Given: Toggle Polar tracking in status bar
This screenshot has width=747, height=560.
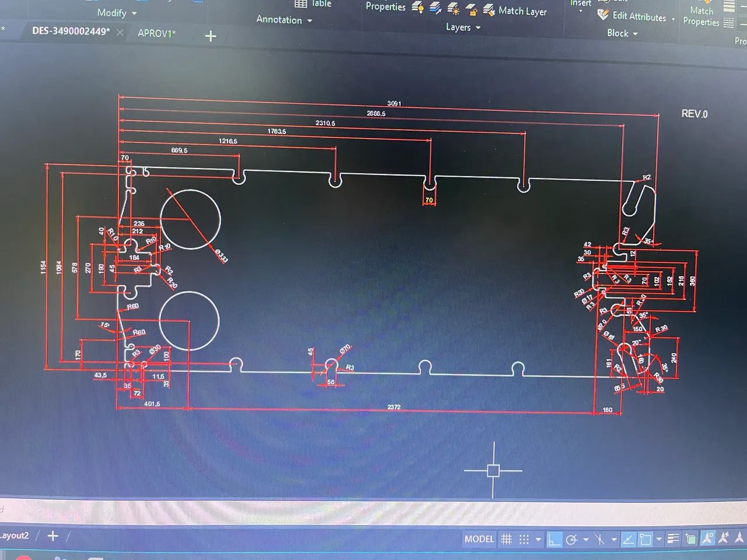Looking at the screenshot, I should coord(572,540).
